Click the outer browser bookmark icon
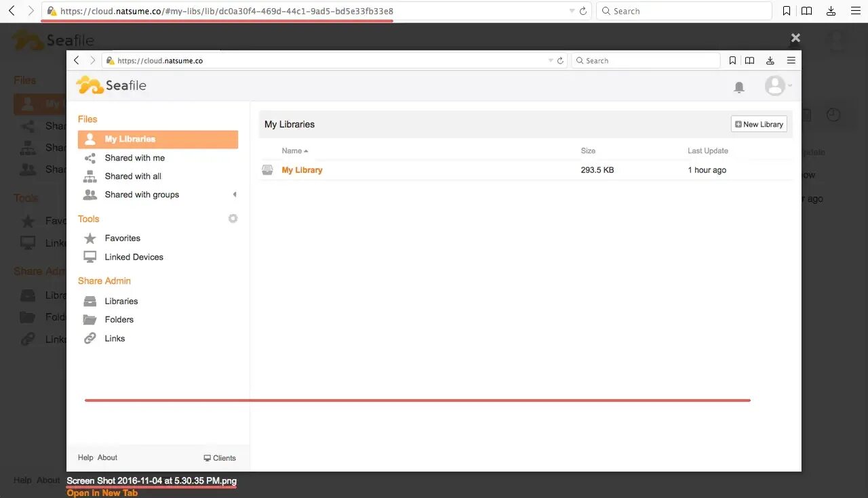The image size is (868, 498). (x=787, y=11)
